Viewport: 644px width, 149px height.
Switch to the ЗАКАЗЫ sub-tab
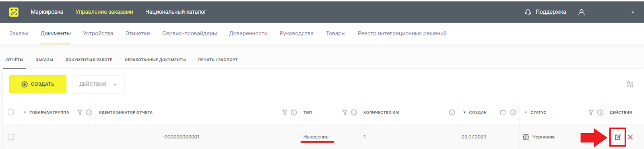tap(44, 60)
